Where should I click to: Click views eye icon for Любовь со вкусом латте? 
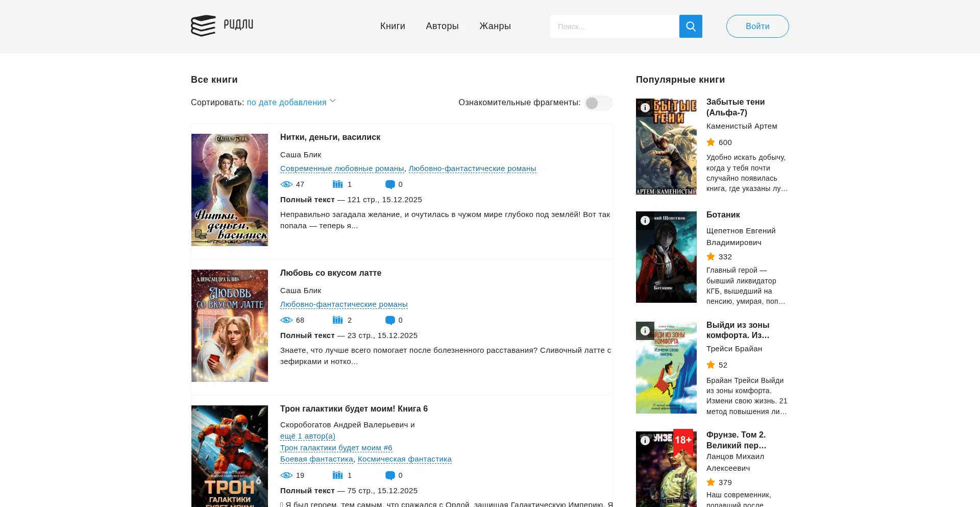click(x=286, y=320)
